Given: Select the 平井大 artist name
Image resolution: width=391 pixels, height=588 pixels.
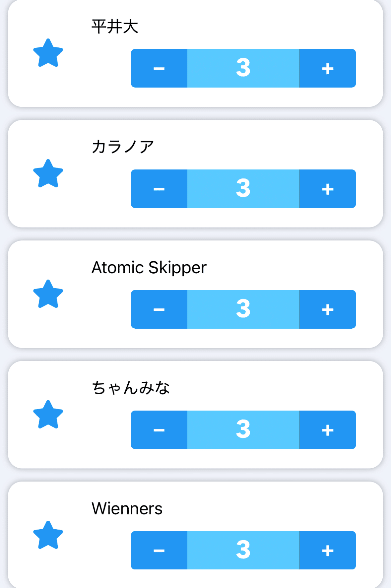Looking at the screenshot, I should [x=115, y=27].
